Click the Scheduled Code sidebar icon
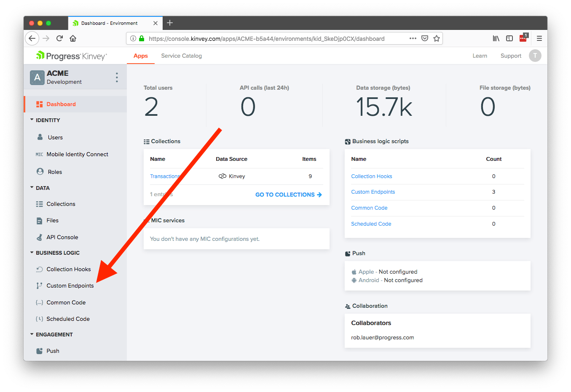Screen dimensions: 571x392 (x=40, y=319)
